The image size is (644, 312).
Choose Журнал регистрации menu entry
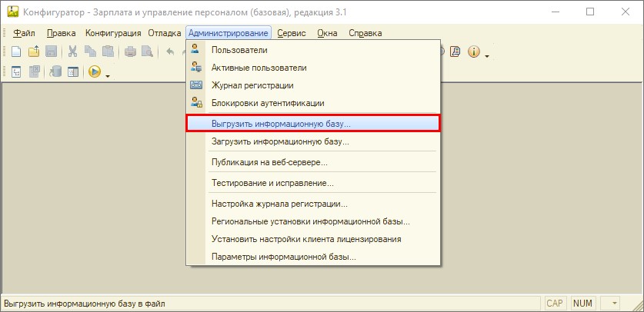coord(313,85)
